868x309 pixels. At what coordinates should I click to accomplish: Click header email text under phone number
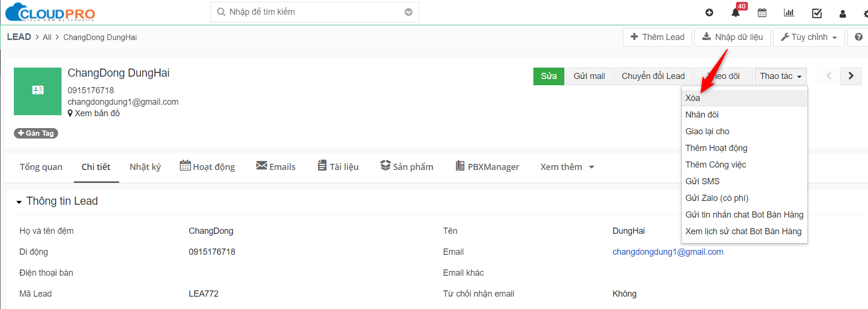[123, 102]
